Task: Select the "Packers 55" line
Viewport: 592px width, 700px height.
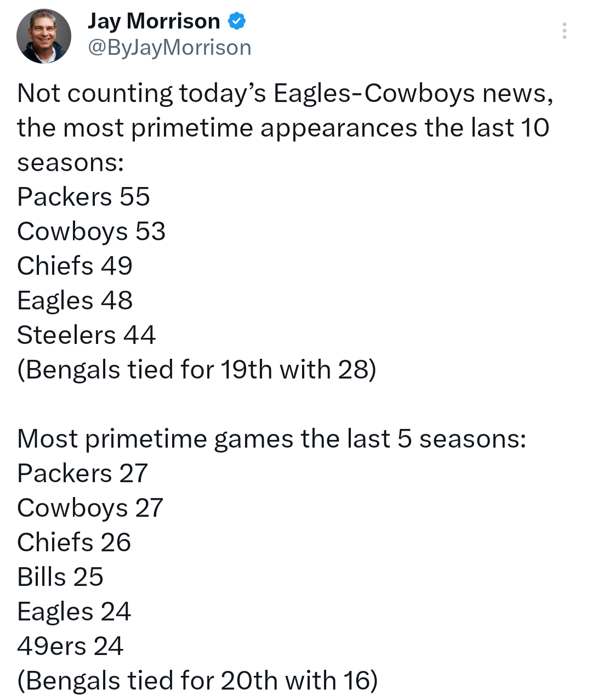Action: [83, 197]
